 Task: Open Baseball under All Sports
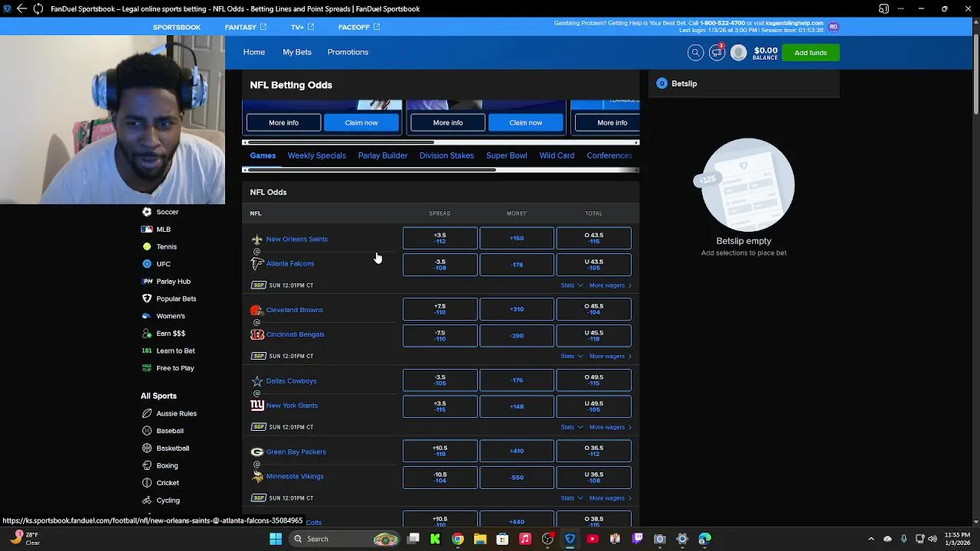[162, 431]
